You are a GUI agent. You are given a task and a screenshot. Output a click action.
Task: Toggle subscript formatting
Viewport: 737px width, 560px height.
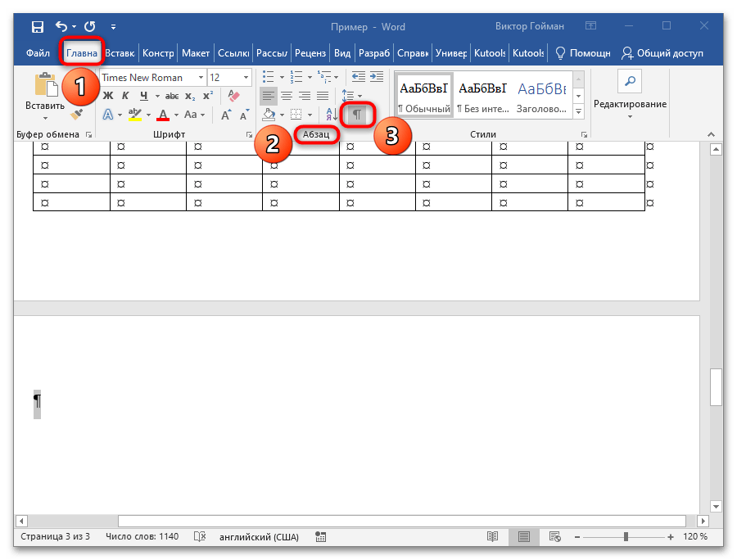pos(190,96)
